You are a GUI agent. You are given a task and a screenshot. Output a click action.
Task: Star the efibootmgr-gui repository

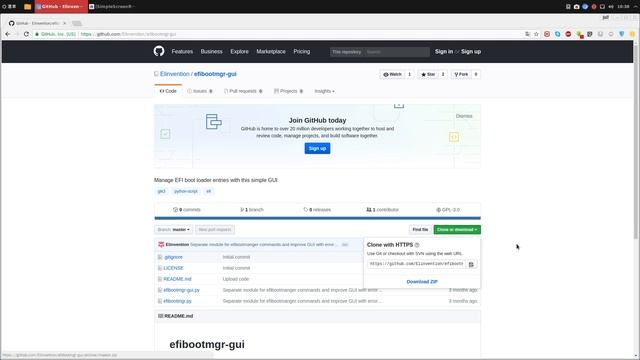428,74
